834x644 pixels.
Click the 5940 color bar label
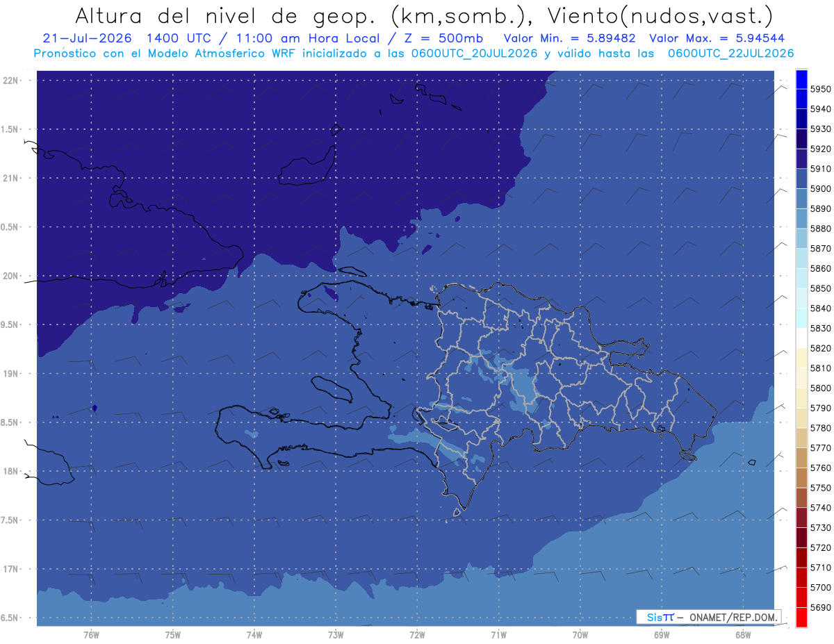(x=820, y=109)
